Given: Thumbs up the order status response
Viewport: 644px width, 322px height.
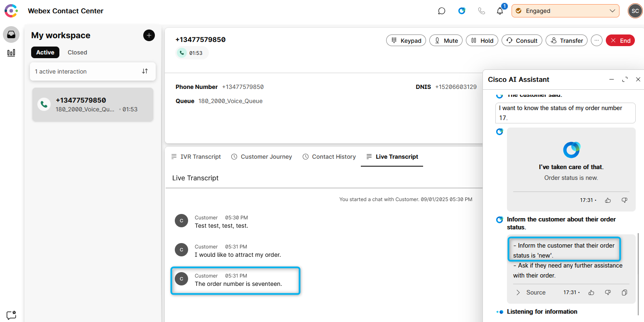Looking at the screenshot, I should 608,200.
